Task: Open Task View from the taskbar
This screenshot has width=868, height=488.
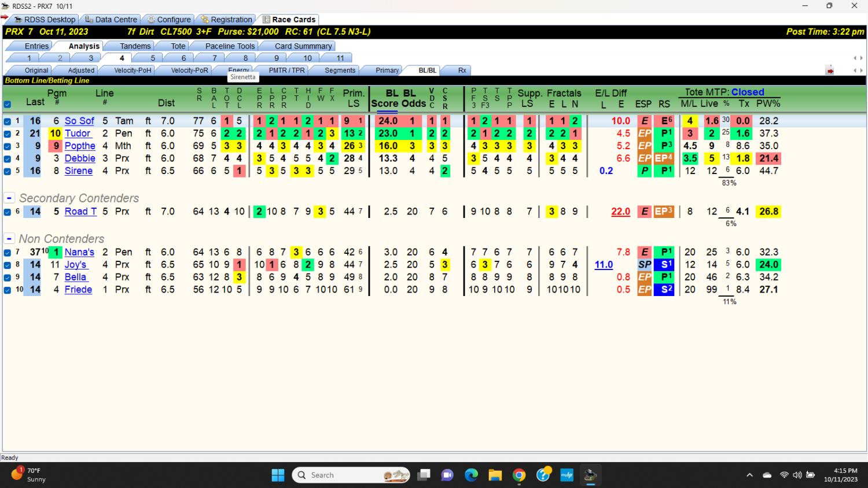Action: click(424, 475)
